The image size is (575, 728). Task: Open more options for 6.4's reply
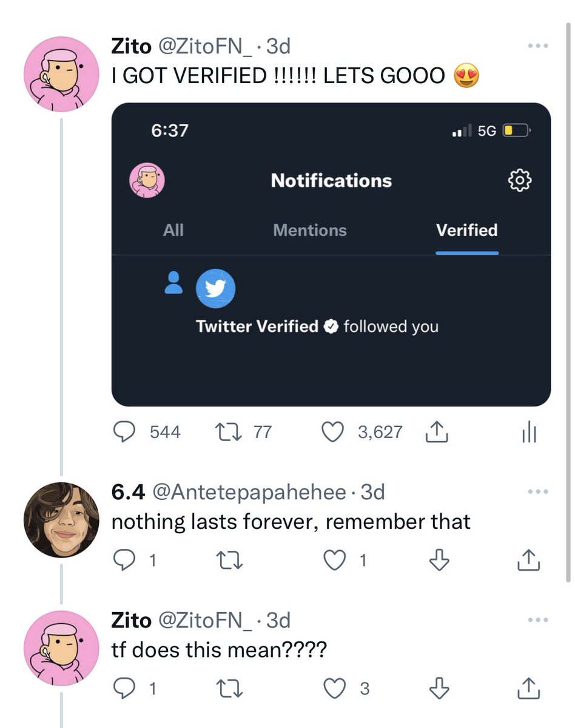click(537, 492)
